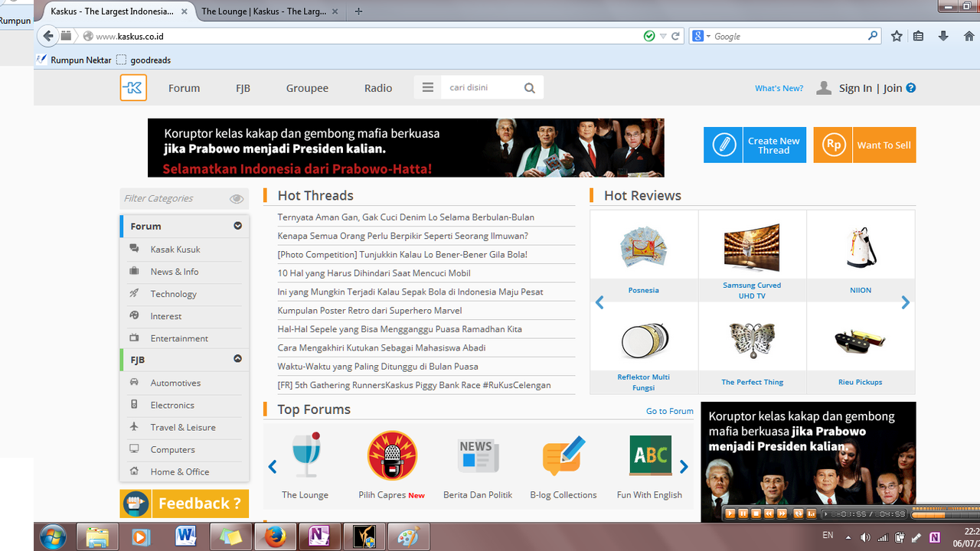Open Microsoft Word from the taskbar
The image size is (980, 551).
(186, 537)
